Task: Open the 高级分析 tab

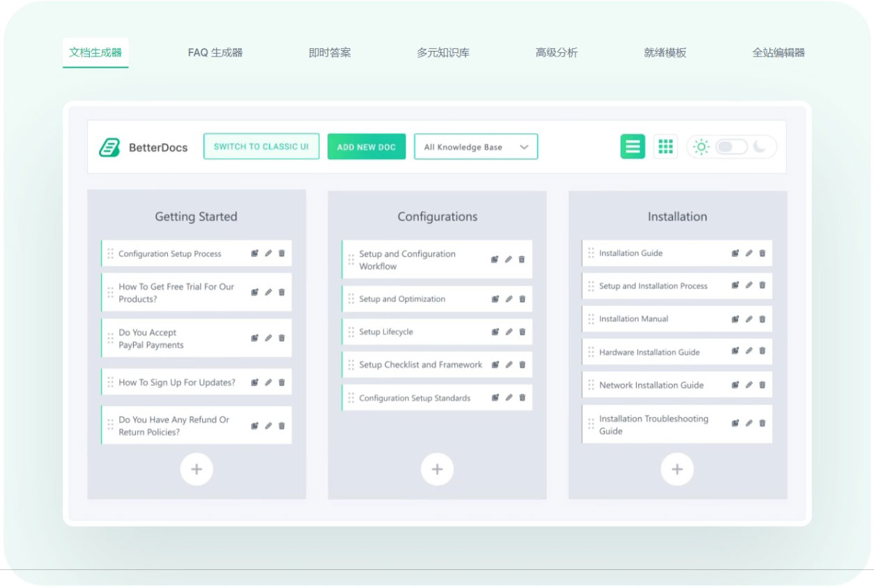Action: click(556, 53)
